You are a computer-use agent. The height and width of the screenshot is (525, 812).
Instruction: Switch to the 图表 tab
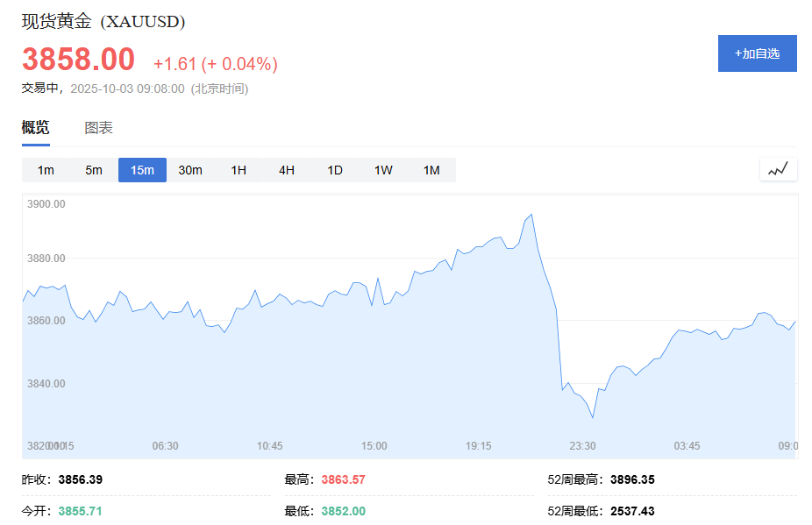[99, 127]
